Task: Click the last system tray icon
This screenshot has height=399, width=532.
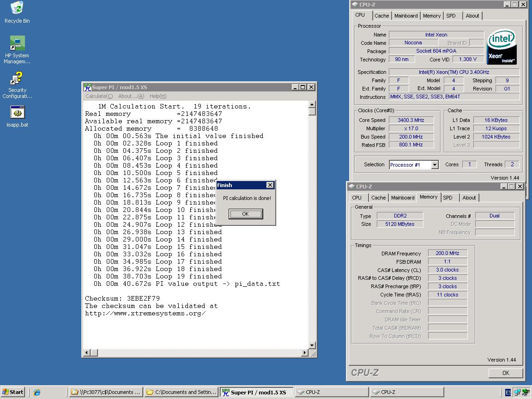Action: 526,392
